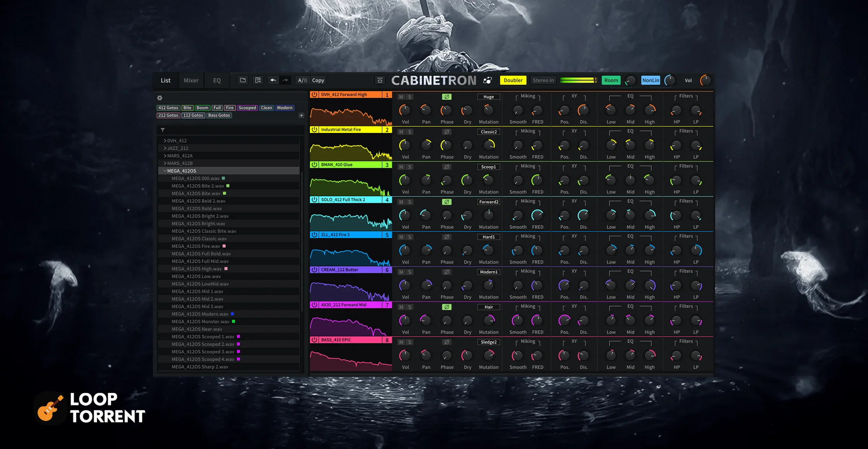Switch to the Mixer tab
Viewport: 868px width, 449px height.
point(191,80)
